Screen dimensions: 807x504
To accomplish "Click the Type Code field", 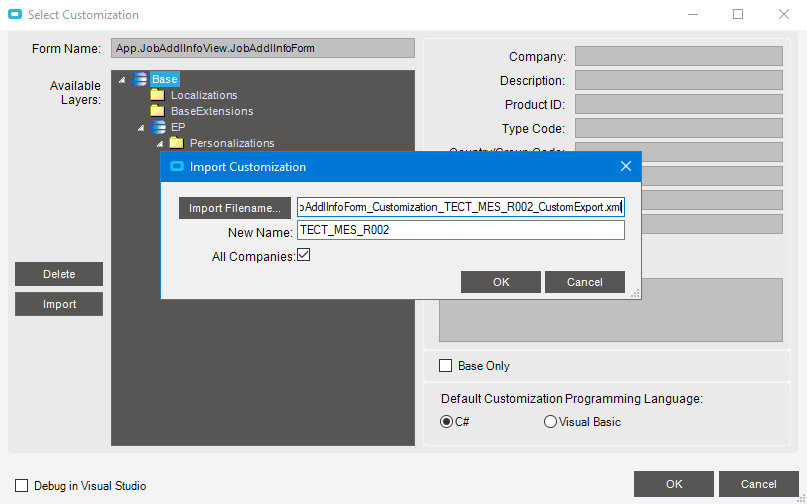I will tap(678, 128).
